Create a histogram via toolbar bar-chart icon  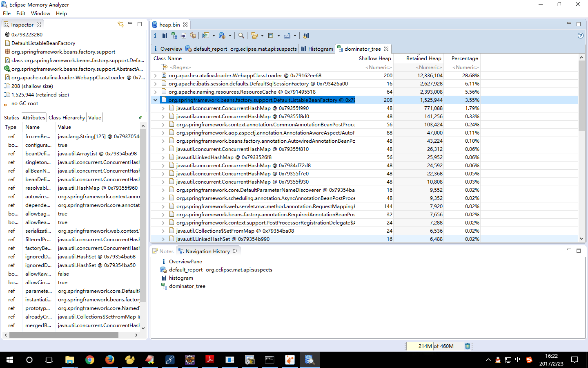(165, 36)
